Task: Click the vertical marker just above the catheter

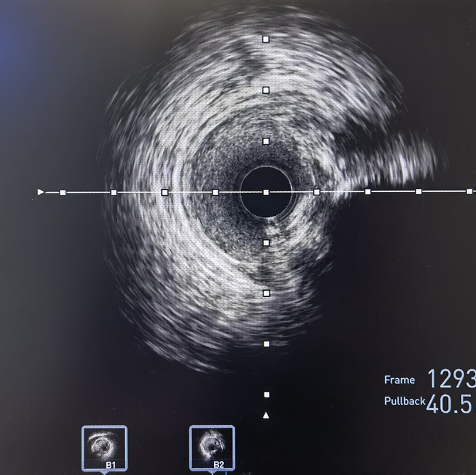Action: 266,141
